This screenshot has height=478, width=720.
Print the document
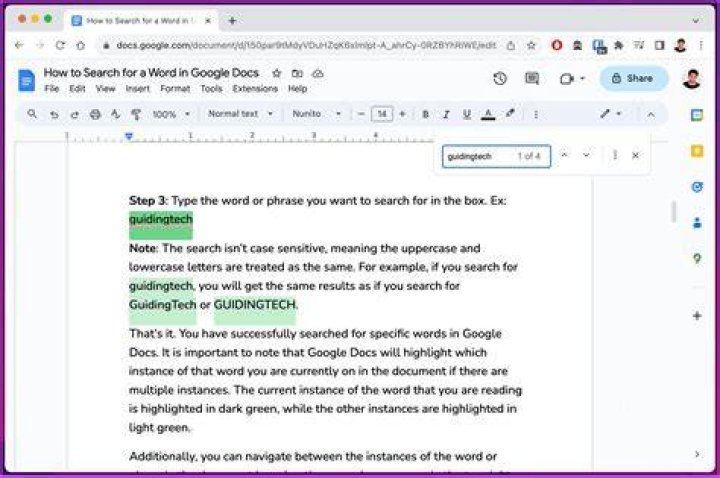pos(95,114)
